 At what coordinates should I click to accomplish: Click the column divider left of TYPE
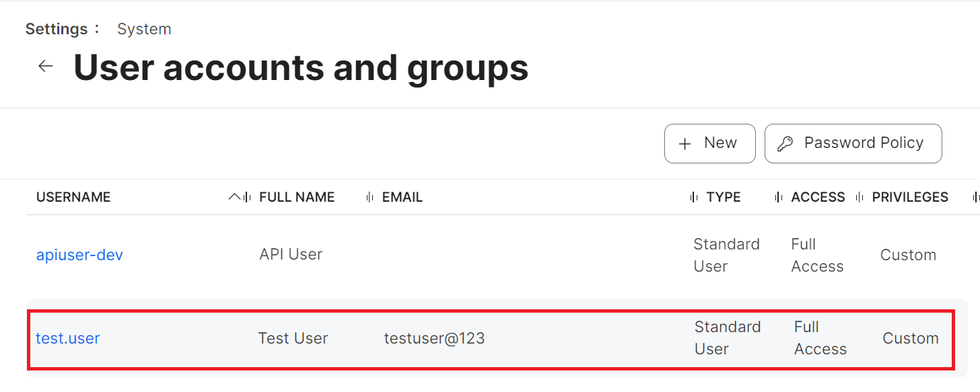click(693, 197)
